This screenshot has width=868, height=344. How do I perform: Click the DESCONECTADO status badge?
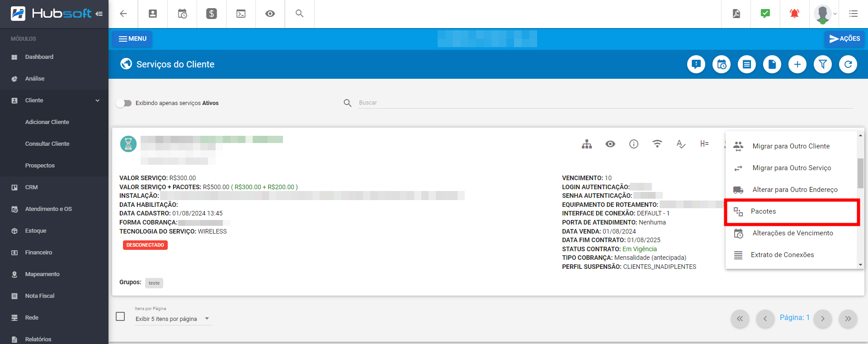[145, 245]
